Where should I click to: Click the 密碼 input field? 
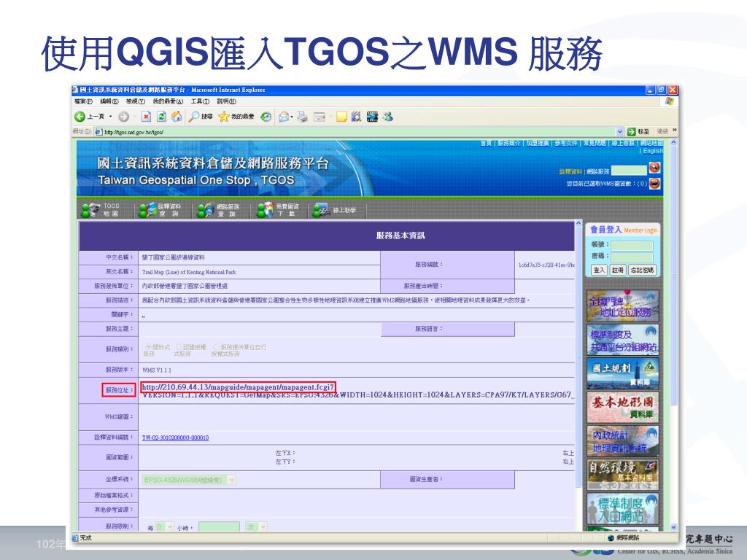click(x=632, y=257)
